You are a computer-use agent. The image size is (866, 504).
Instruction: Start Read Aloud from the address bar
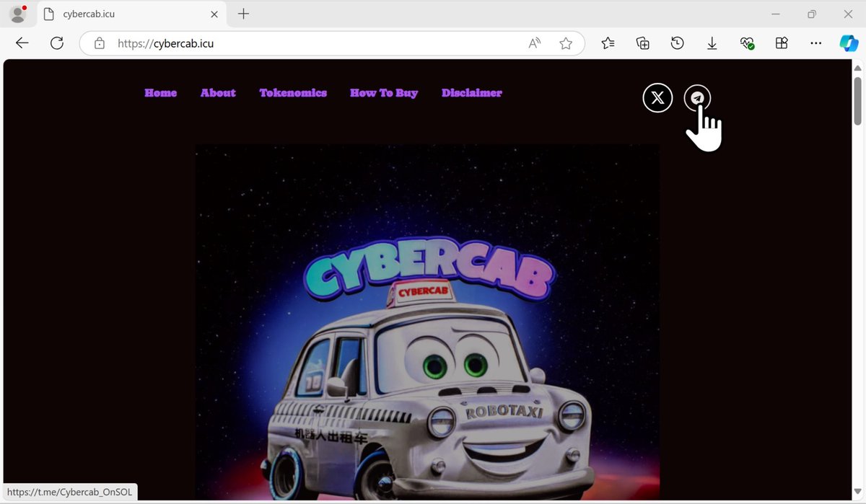534,43
